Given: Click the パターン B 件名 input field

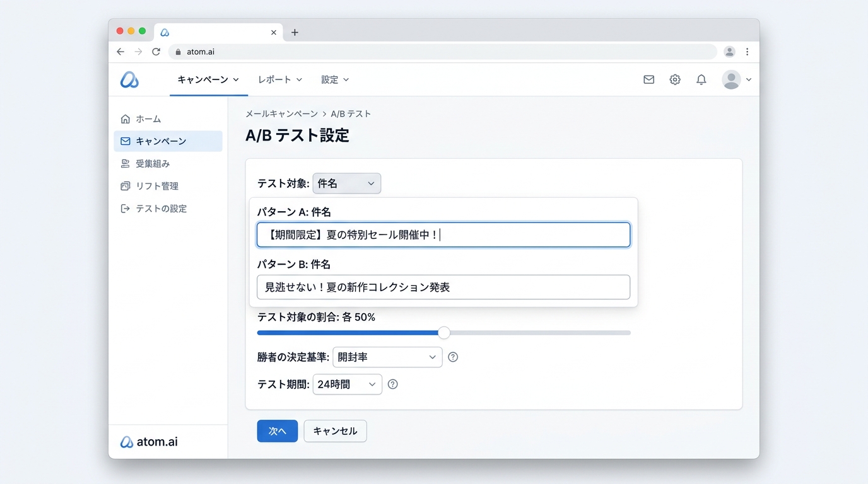Looking at the screenshot, I should 443,287.
